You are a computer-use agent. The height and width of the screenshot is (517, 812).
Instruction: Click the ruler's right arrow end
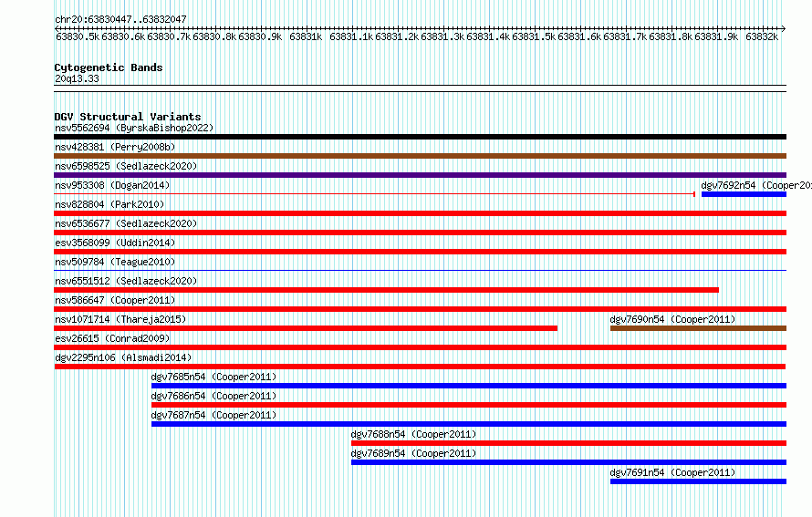[x=784, y=28]
